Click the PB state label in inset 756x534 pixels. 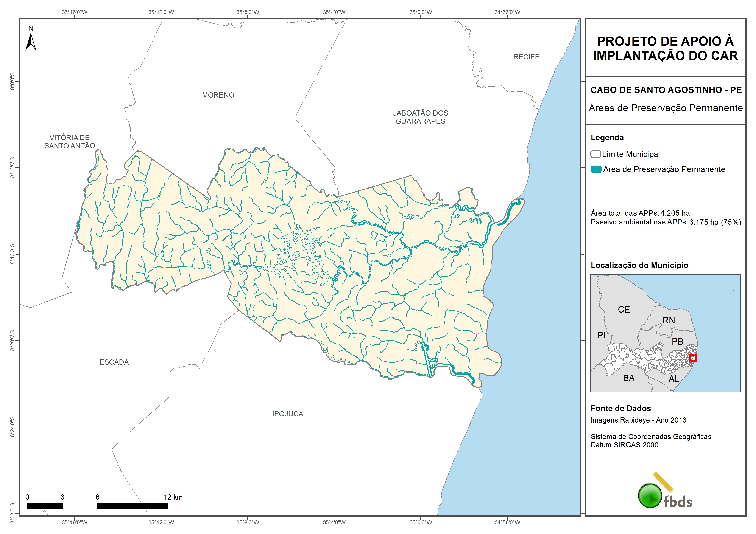(x=677, y=342)
